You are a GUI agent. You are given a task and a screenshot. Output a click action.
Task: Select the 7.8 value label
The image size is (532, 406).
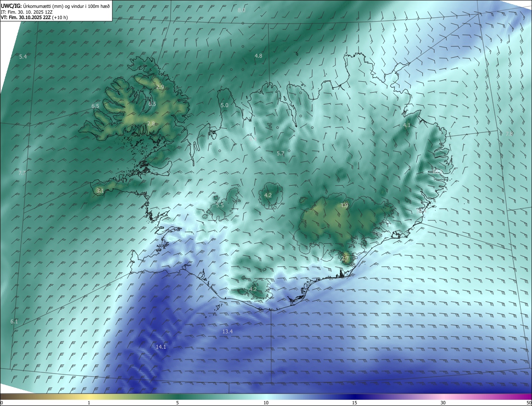509,134
